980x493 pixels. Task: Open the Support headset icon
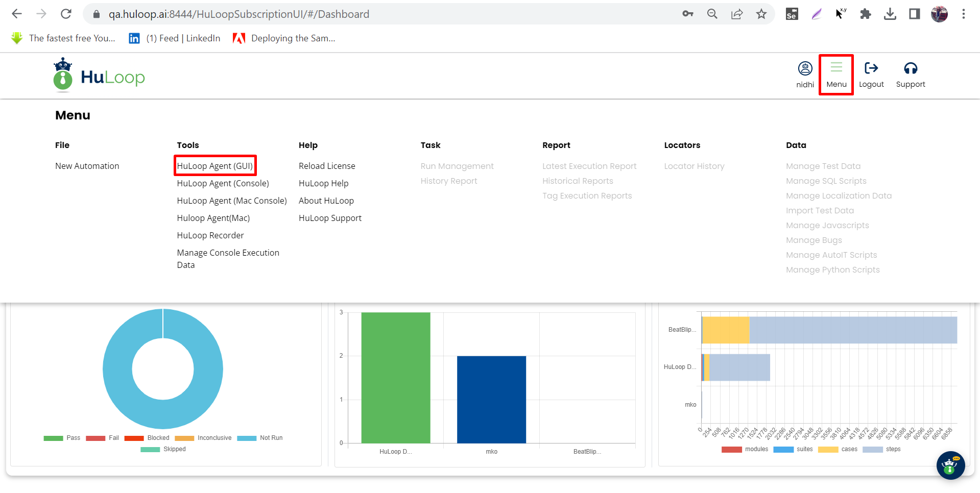(910, 68)
